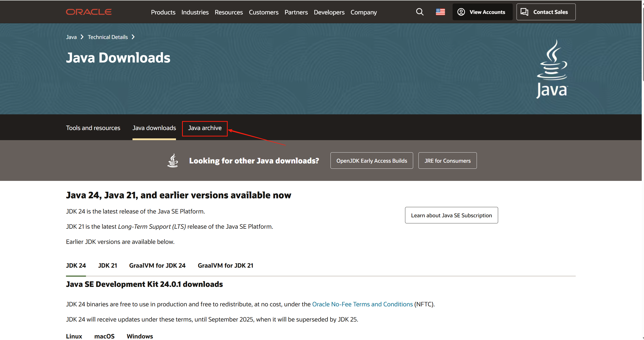Click the Contact Sales button

pyautogui.click(x=546, y=12)
